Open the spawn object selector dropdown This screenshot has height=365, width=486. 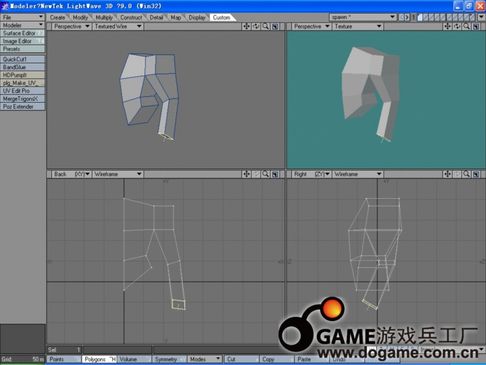pyautogui.click(x=363, y=17)
